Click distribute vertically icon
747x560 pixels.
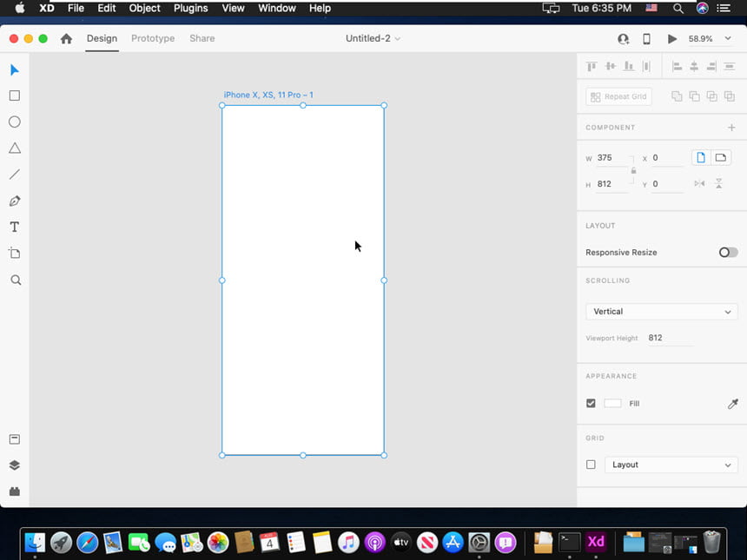coord(730,66)
